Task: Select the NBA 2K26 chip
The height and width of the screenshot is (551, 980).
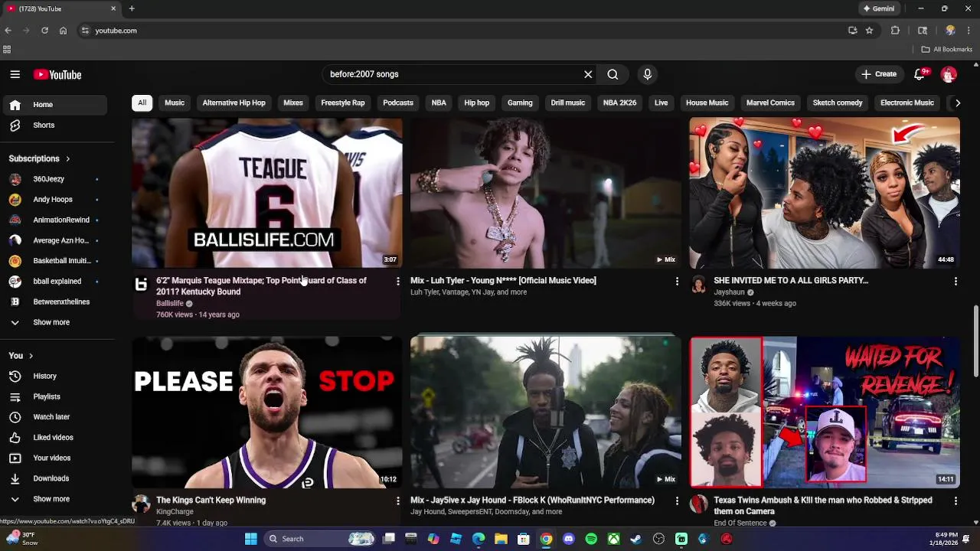Action: click(619, 103)
